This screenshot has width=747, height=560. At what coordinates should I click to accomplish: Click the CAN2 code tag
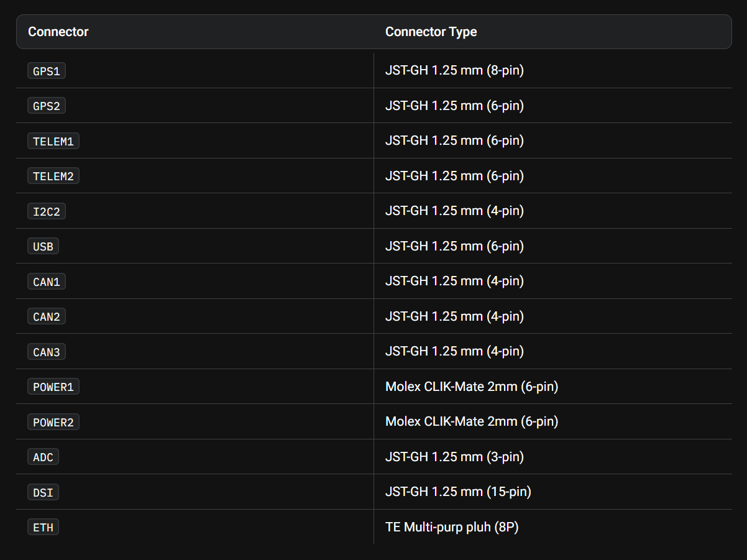coord(47,317)
